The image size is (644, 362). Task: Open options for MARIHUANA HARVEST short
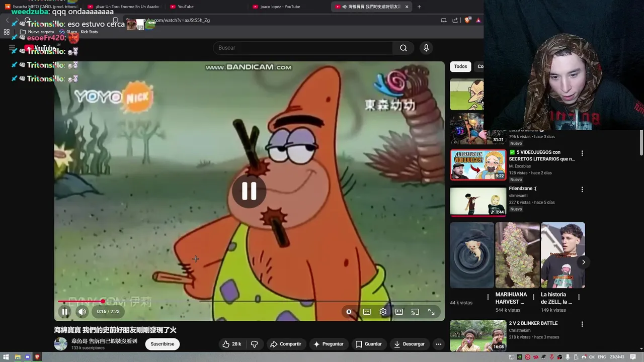pyautogui.click(x=533, y=297)
